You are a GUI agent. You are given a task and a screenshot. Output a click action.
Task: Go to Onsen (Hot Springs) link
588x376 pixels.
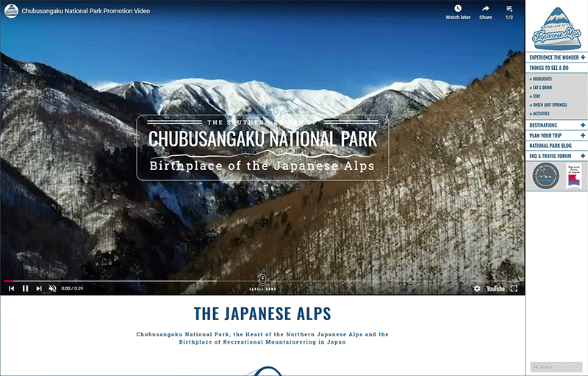click(549, 104)
